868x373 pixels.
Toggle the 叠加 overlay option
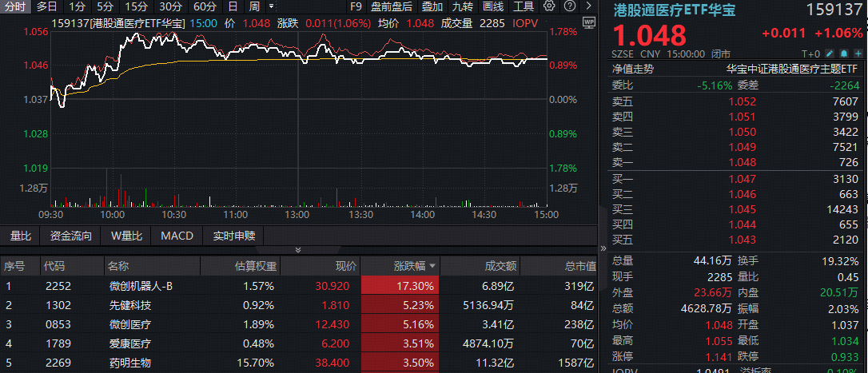point(432,6)
